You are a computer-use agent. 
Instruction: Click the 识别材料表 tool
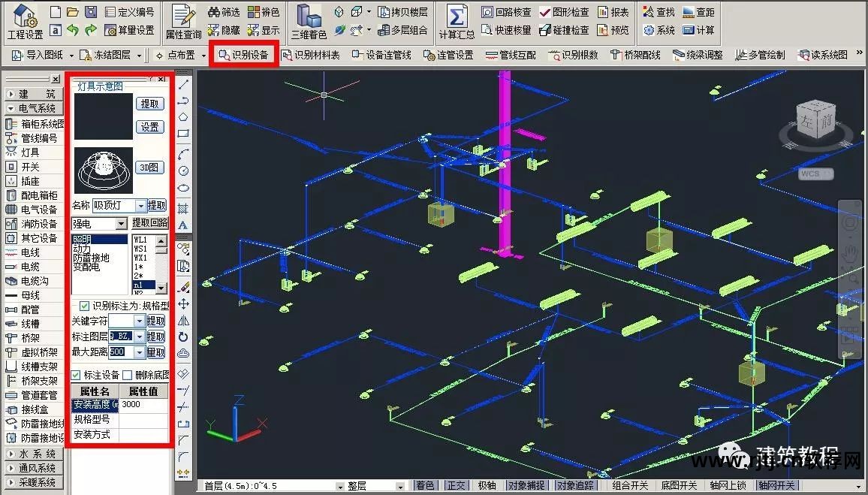coord(310,55)
